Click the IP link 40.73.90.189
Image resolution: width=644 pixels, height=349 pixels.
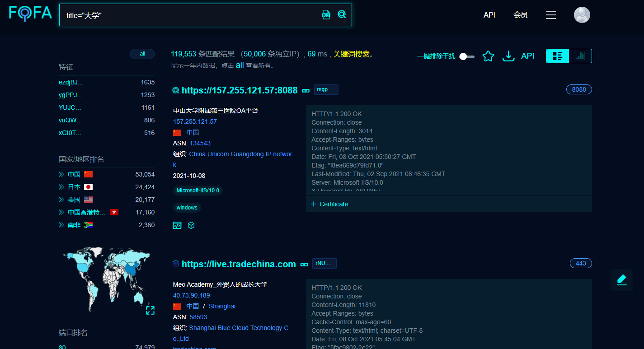pyautogui.click(x=192, y=295)
